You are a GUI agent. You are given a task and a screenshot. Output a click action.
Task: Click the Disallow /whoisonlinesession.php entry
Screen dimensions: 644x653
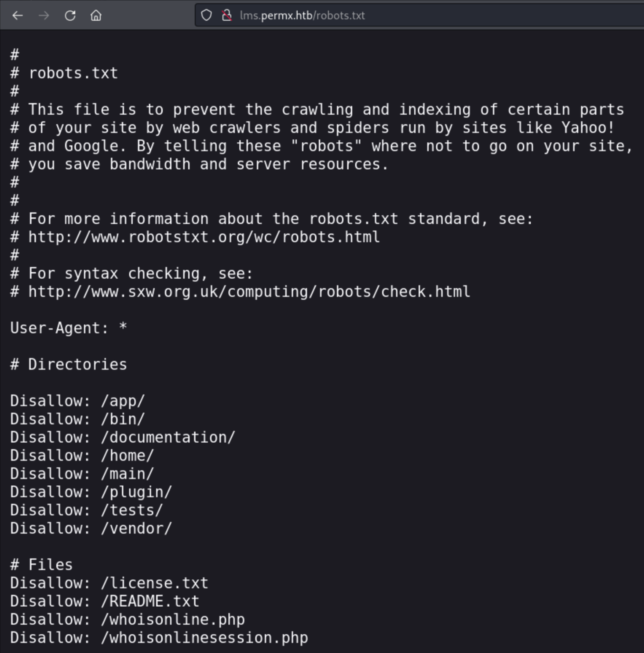(159, 638)
